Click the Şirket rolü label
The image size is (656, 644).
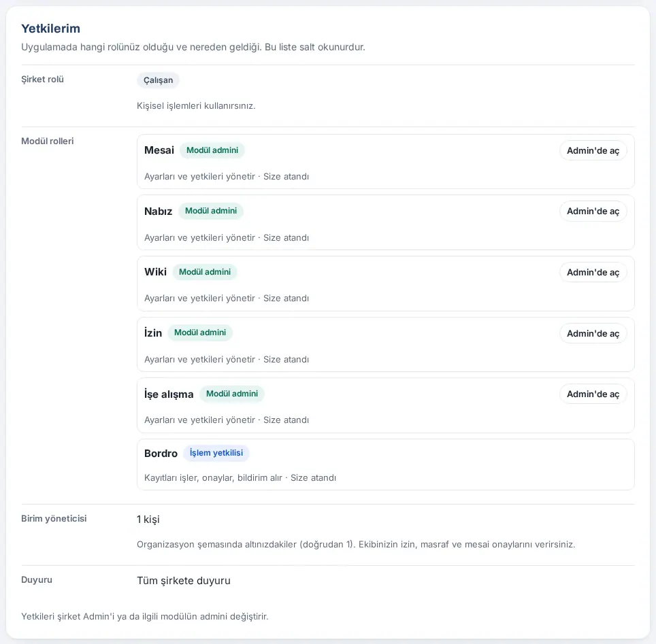click(42, 79)
